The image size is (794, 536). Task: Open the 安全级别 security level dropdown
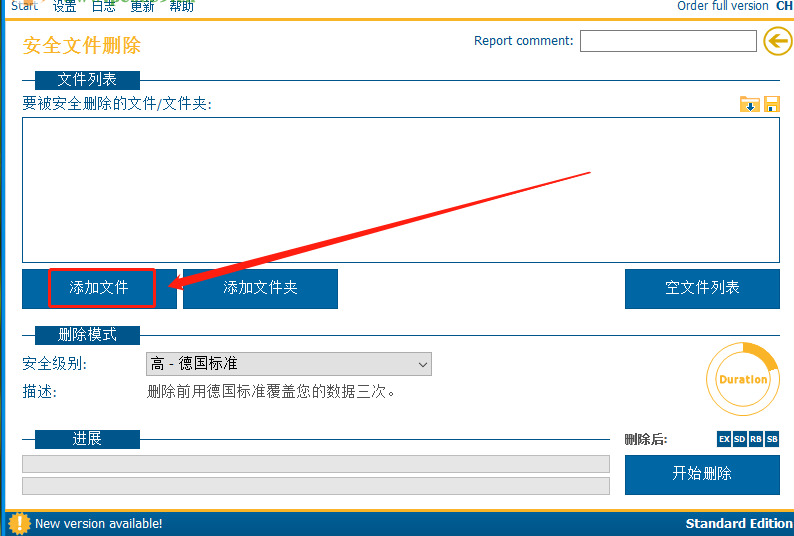click(x=289, y=364)
